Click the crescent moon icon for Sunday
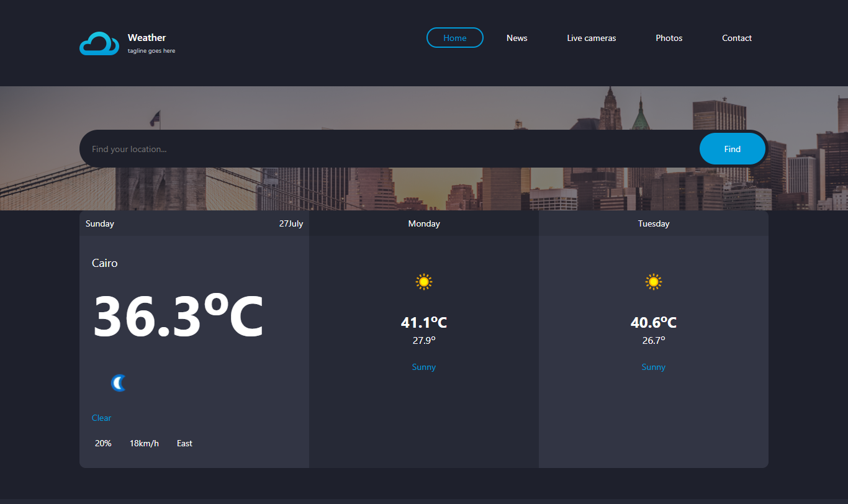This screenshot has height=504, width=848. pos(118,382)
